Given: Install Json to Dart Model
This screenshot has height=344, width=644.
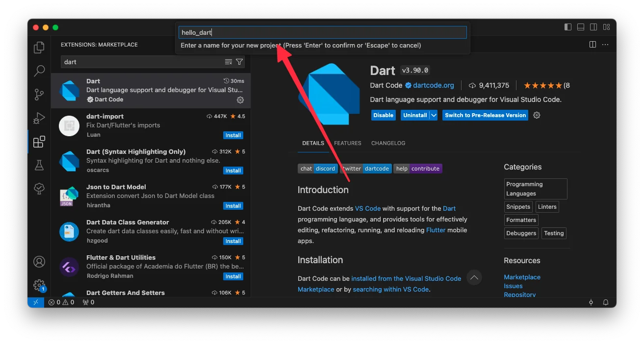Looking at the screenshot, I should click(x=233, y=206).
